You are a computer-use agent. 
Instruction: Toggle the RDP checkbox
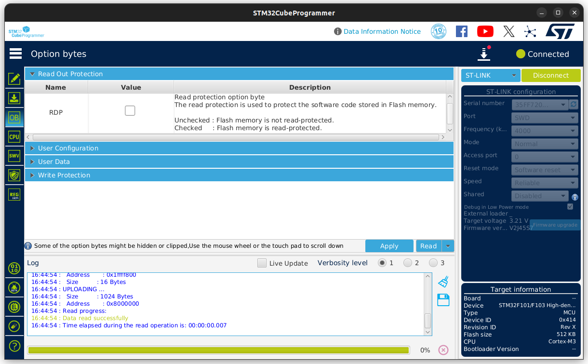pyautogui.click(x=130, y=111)
